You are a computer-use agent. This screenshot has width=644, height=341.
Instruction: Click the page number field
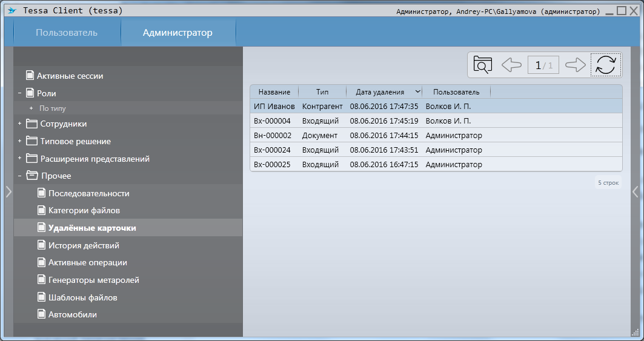pos(543,65)
